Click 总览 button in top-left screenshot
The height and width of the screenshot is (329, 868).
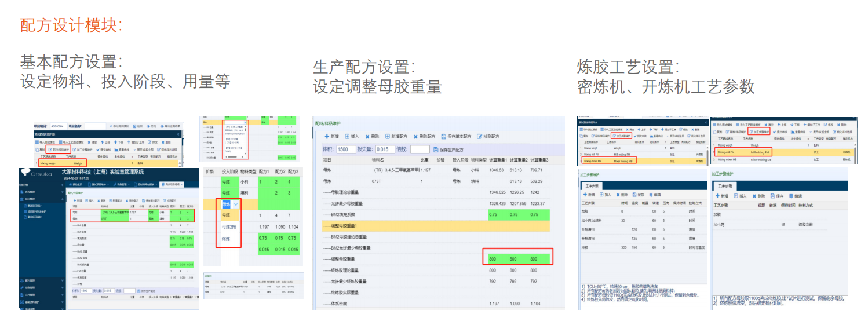click(x=152, y=126)
